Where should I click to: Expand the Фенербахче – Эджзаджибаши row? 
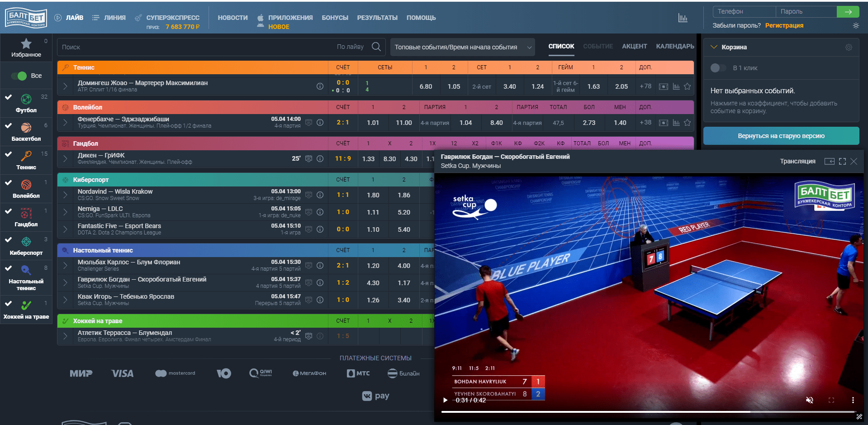tap(65, 122)
